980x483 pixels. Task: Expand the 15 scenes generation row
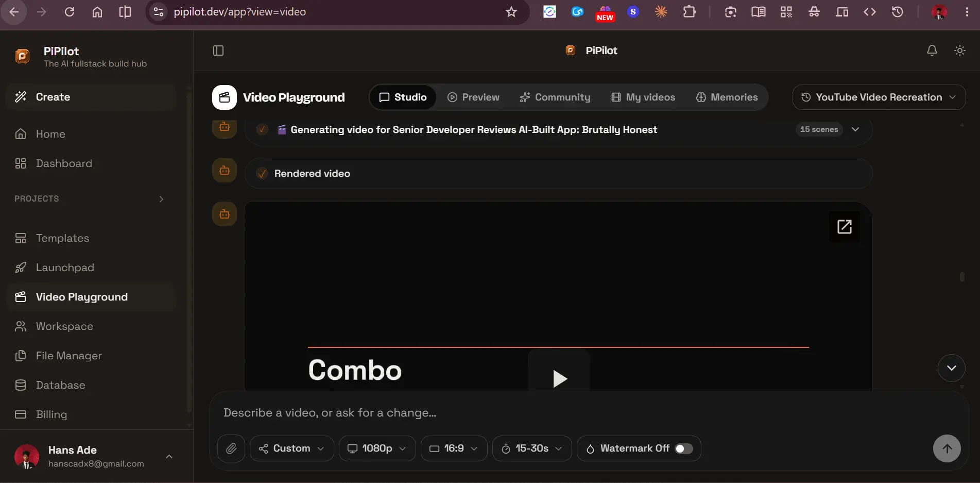click(x=855, y=129)
